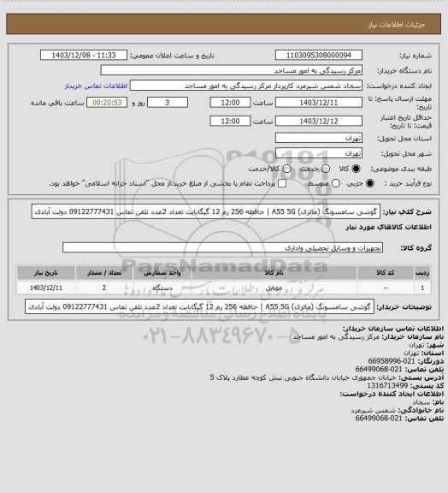Click the announcement date field 1403/12/08 - 11:33
Screen dimensions: 448x493
pyautogui.click(x=84, y=55)
